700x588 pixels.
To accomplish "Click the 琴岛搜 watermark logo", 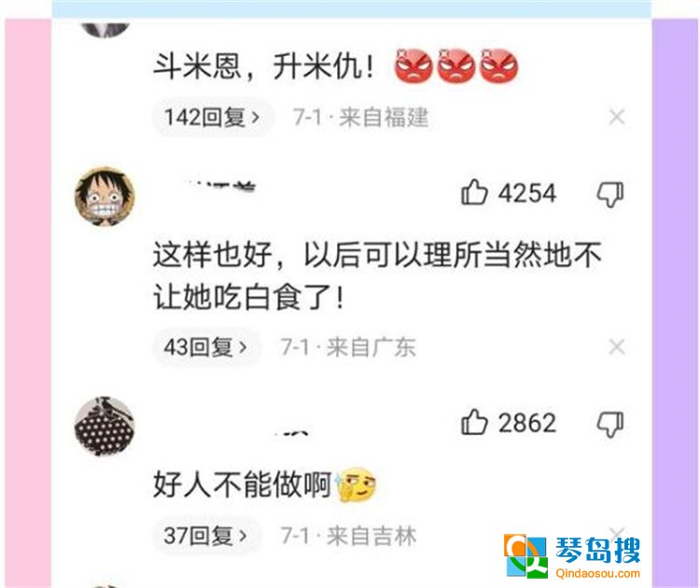I will [573, 556].
